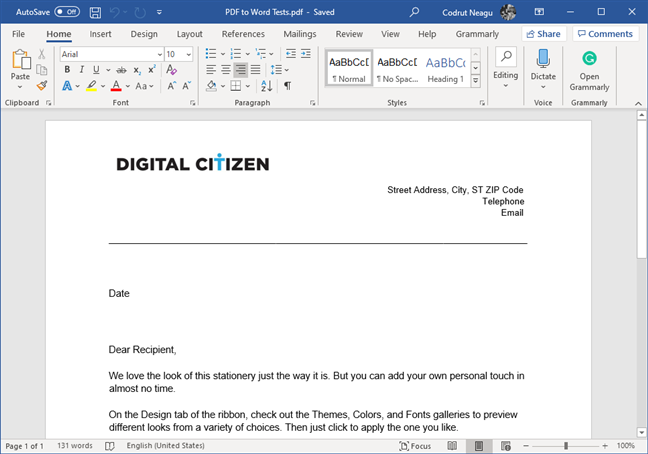The width and height of the screenshot is (648, 454).
Task: Select the Format Painter brush
Action: (x=42, y=86)
